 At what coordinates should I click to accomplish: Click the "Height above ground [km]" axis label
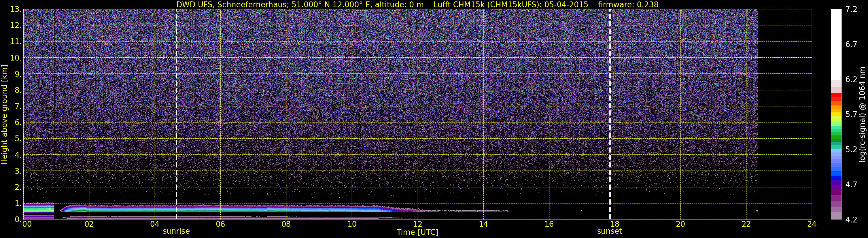pos(4,115)
